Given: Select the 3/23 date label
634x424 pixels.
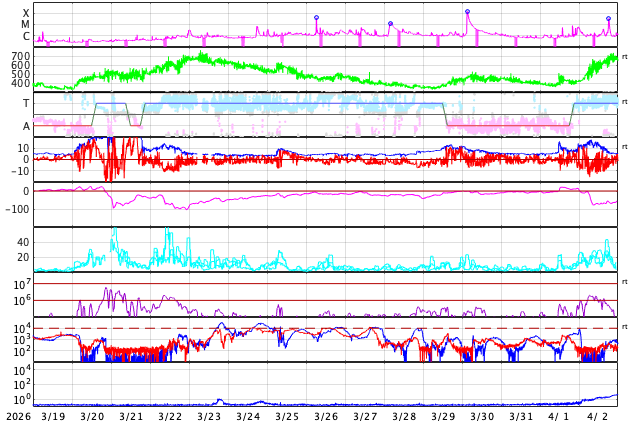Looking at the screenshot, I should coord(209,416).
